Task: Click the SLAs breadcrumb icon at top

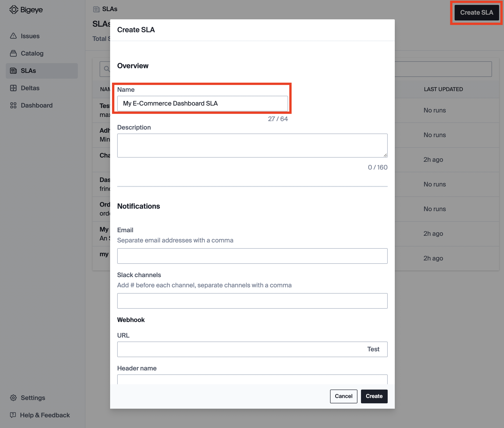Action: coord(97,9)
